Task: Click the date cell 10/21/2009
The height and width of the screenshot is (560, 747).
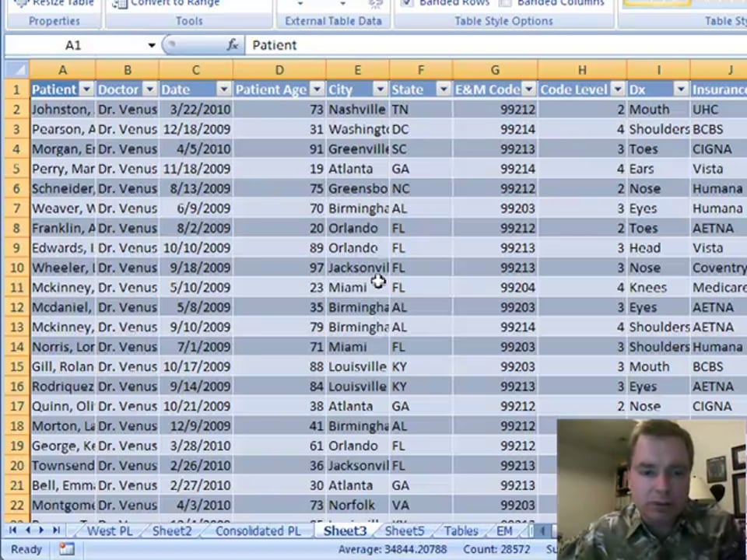Action: click(196, 406)
